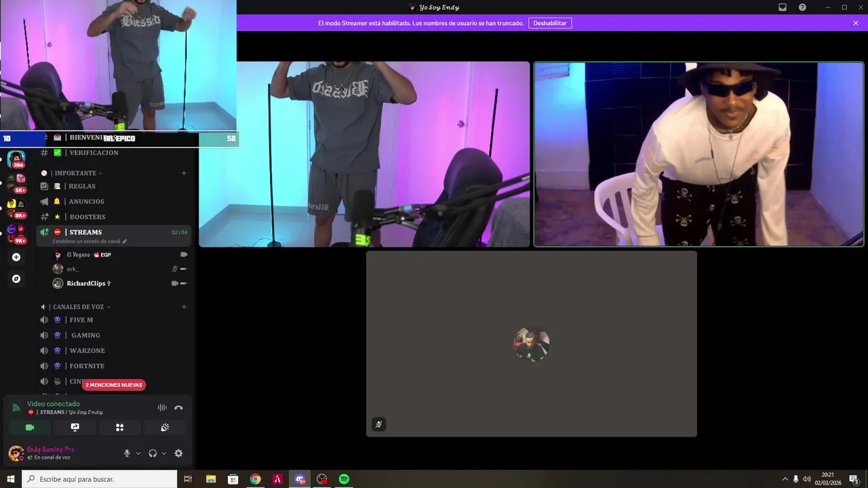Screen dimensions: 868x488
Task: Click the system tray volume icon
Action: (806, 479)
